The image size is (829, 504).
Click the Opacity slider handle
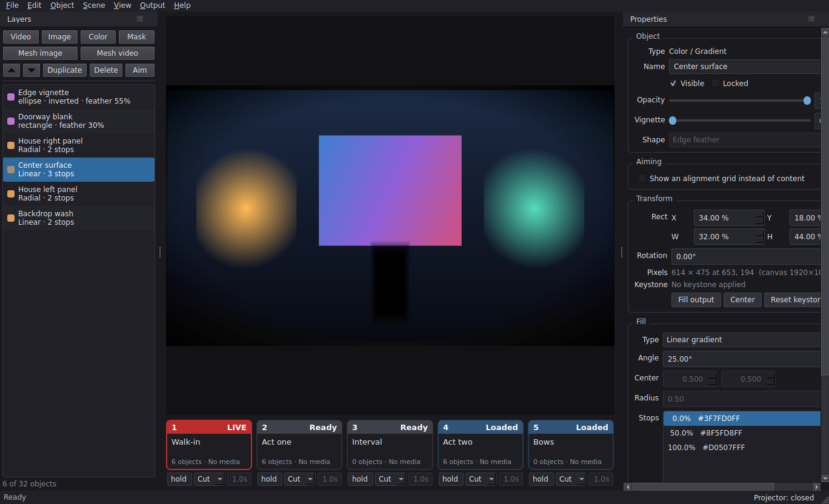pyautogui.click(x=807, y=101)
